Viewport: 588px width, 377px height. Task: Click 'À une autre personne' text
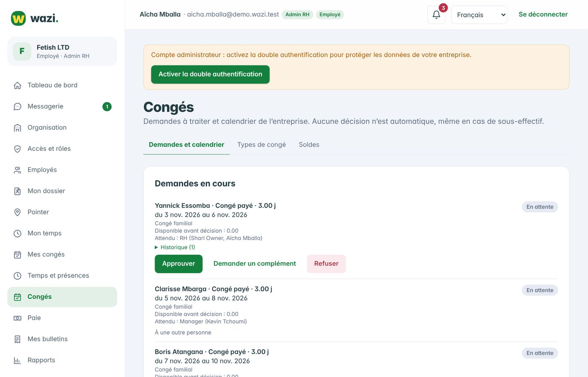click(183, 332)
